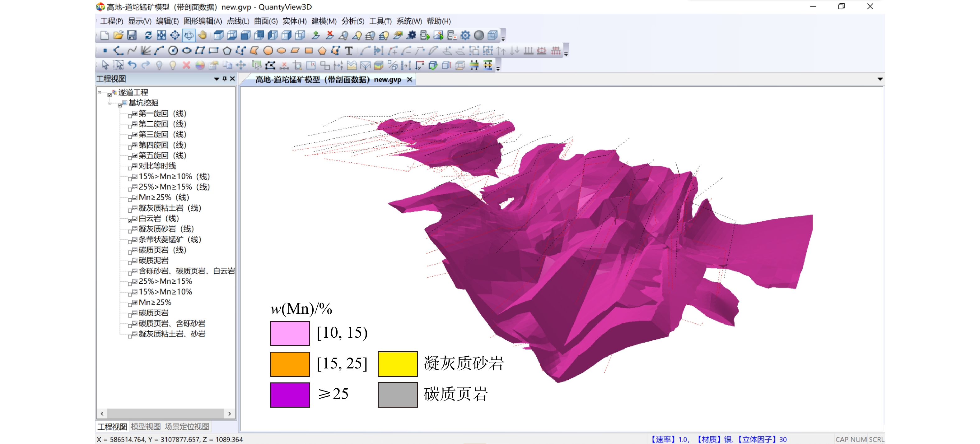The width and height of the screenshot is (980, 444).
Task: Toggle checkbox for 第一旋回（线）
Action: coord(130,116)
